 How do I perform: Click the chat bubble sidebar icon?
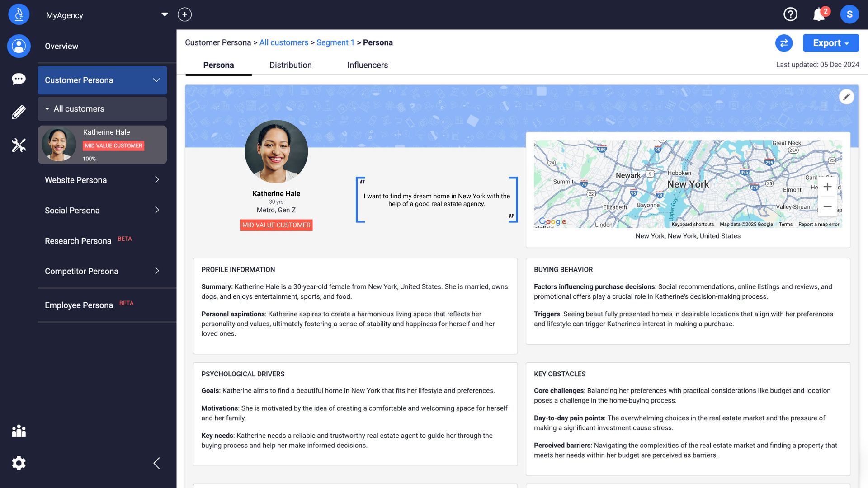(19, 79)
